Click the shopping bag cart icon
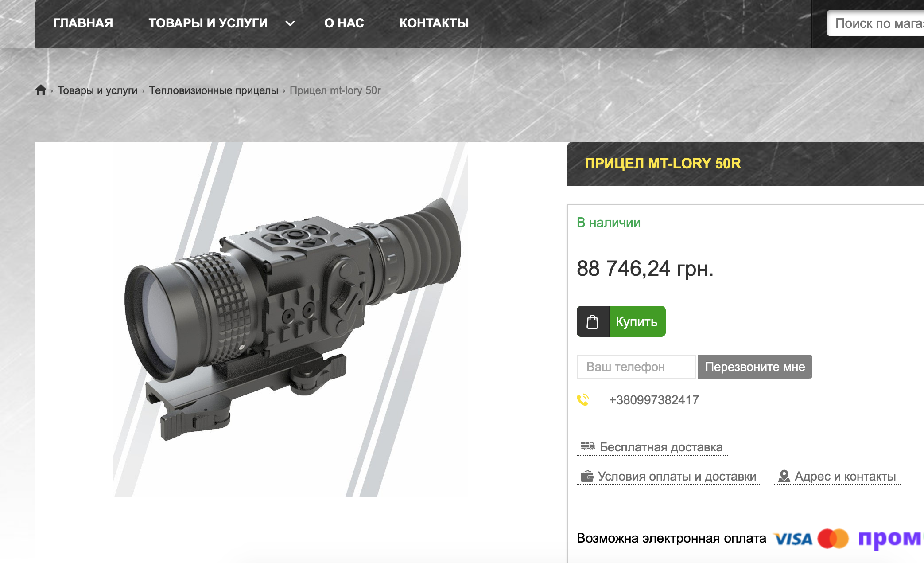Image resolution: width=924 pixels, height=563 pixels. tap(593, 321)
